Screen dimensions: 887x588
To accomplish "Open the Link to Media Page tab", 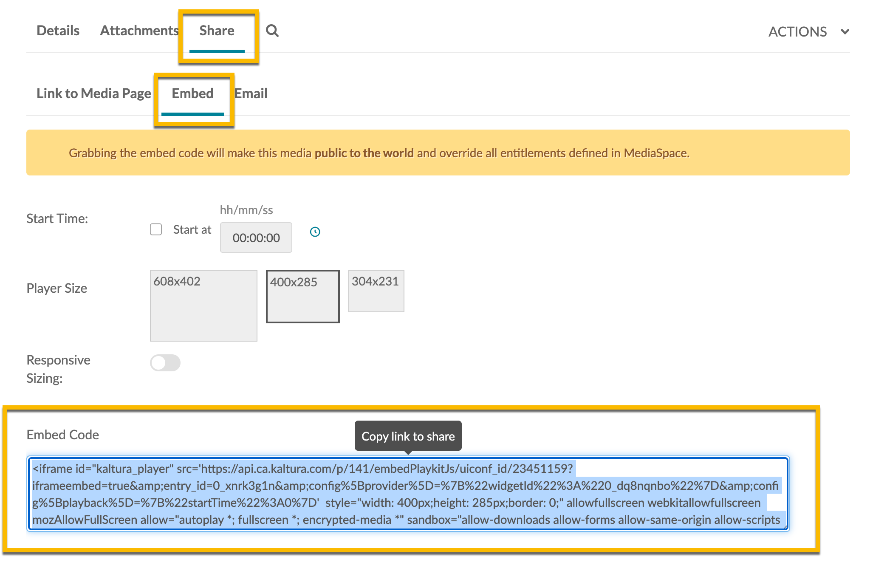I will (x=93, y=93).
